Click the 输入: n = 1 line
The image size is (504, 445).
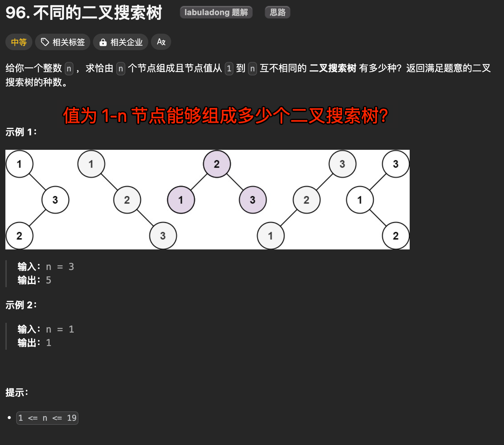click(46, 329)
